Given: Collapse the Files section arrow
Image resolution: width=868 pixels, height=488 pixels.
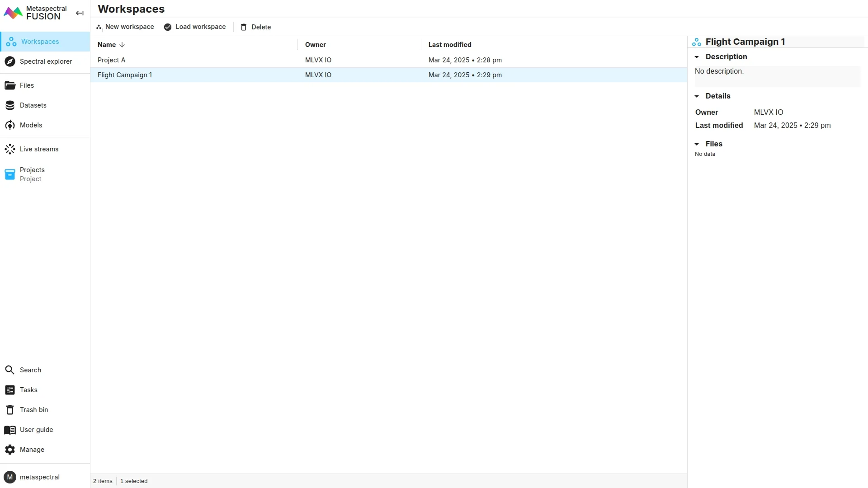Looking at the screenshot, I should (697, 144).
